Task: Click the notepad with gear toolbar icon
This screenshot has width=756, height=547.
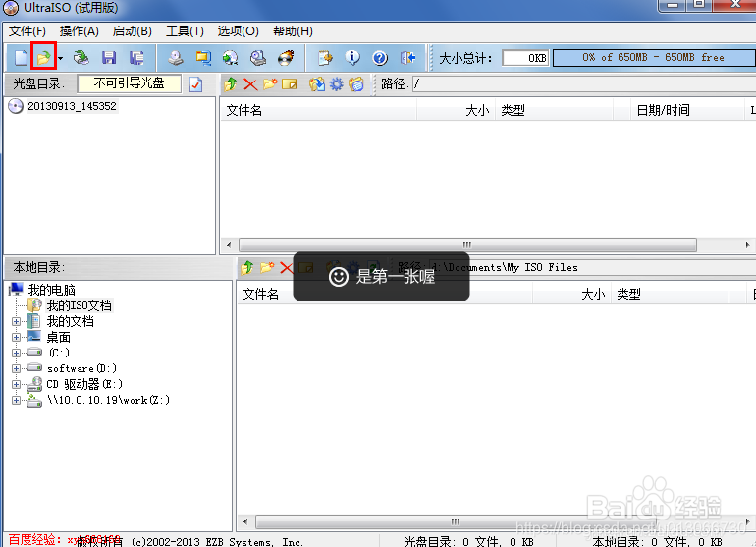Action: [x=325, y=58]
